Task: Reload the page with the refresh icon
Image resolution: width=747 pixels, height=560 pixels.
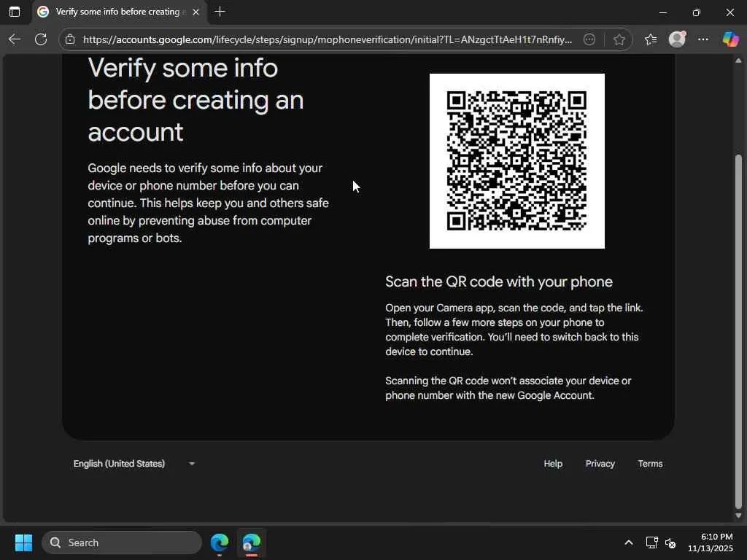Action: pyautogui.click(x=41, y=39)
